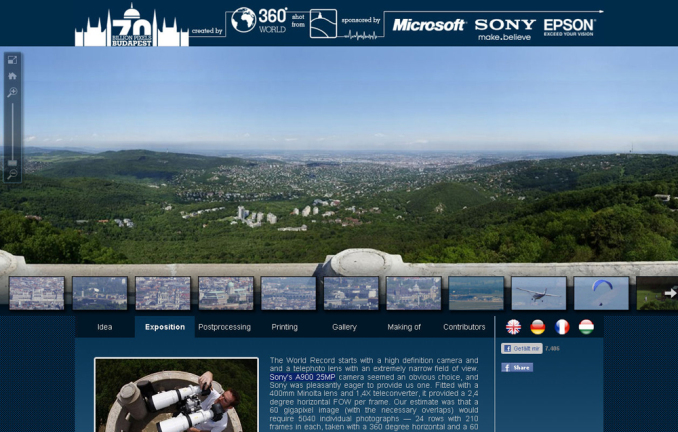Click the shot-from lookout tower icon
This screenshot has height=432, width=678.
[323, 24]
